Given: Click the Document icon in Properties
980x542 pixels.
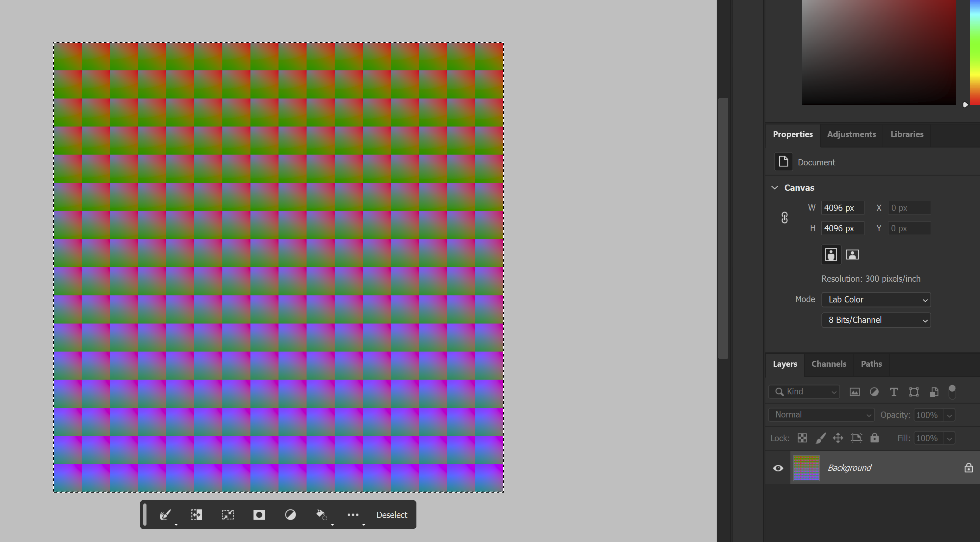Looking at the screenshot, I should click(783, 161).
